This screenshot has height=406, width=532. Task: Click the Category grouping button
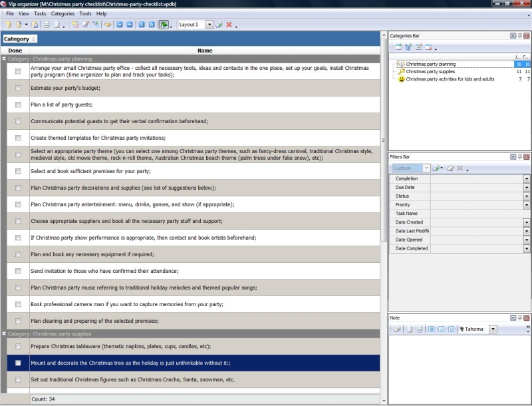20,39
